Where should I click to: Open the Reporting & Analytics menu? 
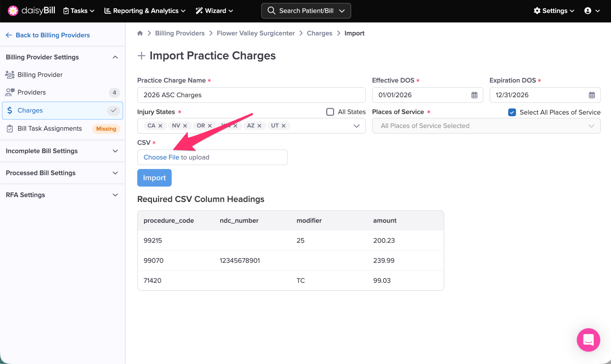click(145, 11)
